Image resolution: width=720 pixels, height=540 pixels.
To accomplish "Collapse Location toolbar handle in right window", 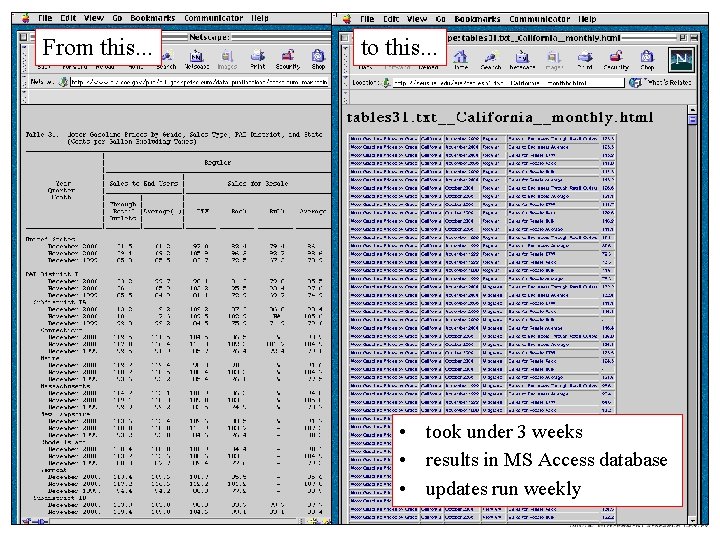I will (346, 83).
